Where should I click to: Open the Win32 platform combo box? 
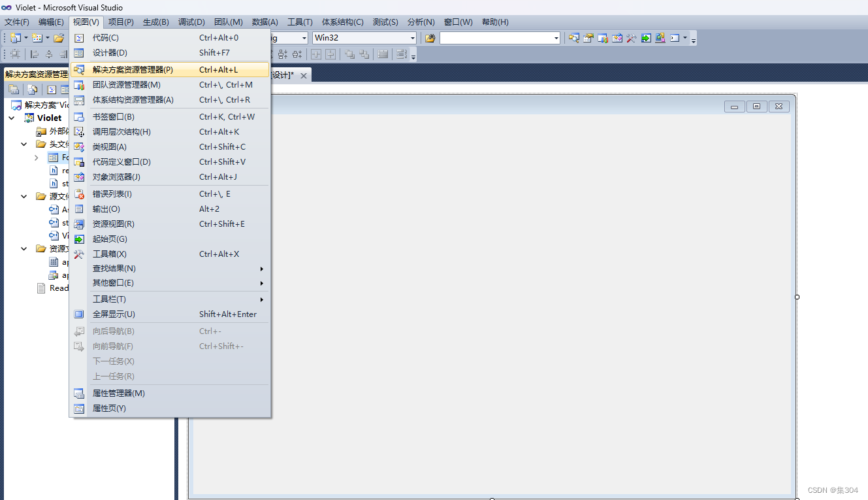(x=364, y=38)
